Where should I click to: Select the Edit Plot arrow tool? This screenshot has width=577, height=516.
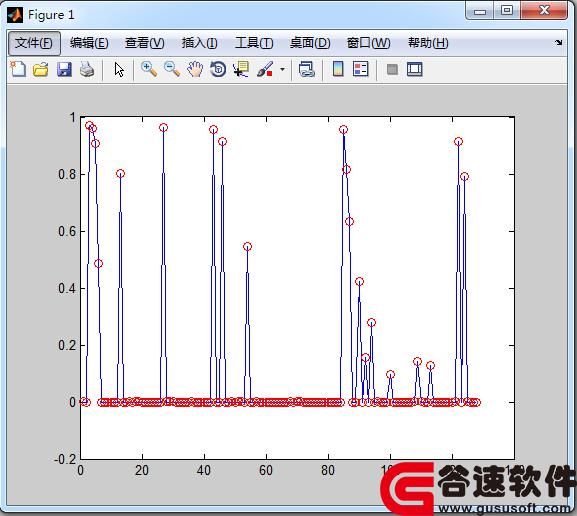point(119,69)
